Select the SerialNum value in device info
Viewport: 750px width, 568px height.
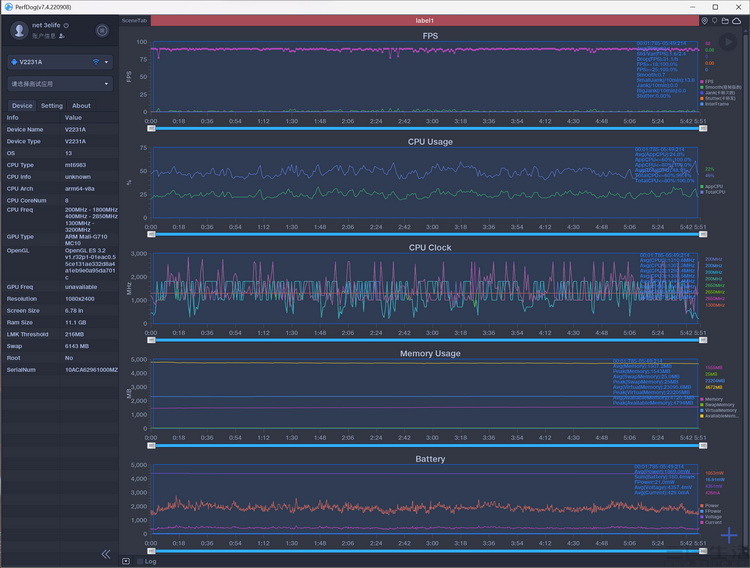(91, 370)
